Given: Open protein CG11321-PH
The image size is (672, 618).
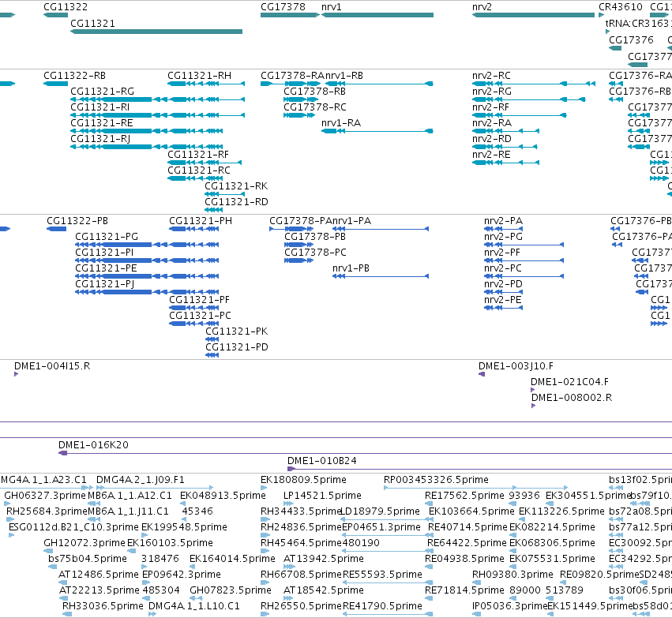Looking at the screenshot, I should click(201, 220).
